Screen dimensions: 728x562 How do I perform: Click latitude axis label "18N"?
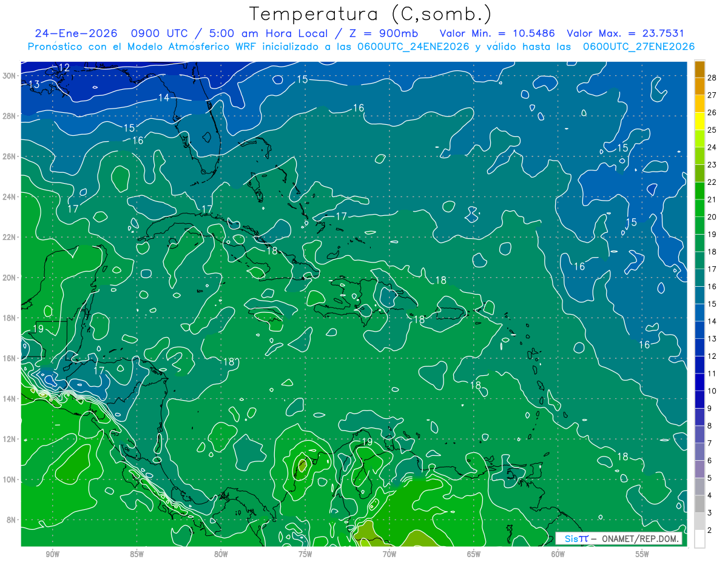9,318
